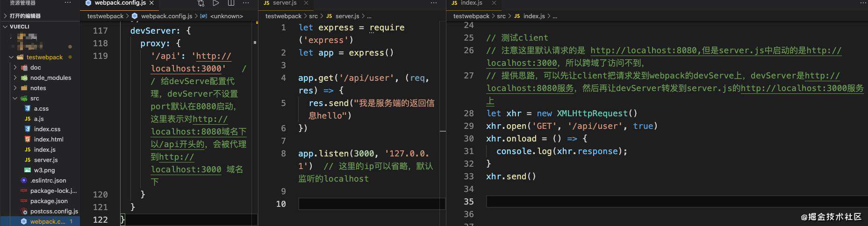Click XMLHttpRequest in index.js code
The width and height of the screenshot is (868, 226).
592,113
